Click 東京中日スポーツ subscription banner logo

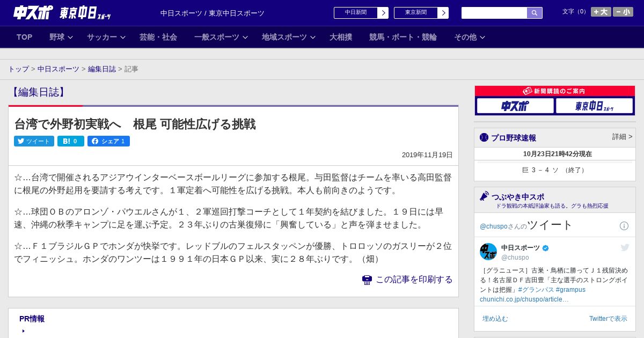tap(594, 106)
